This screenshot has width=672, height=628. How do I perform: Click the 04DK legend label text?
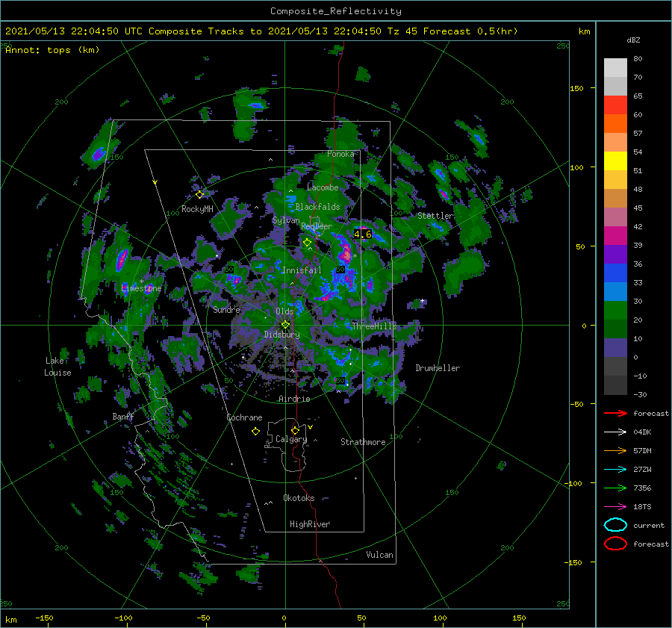click(642, 432)
